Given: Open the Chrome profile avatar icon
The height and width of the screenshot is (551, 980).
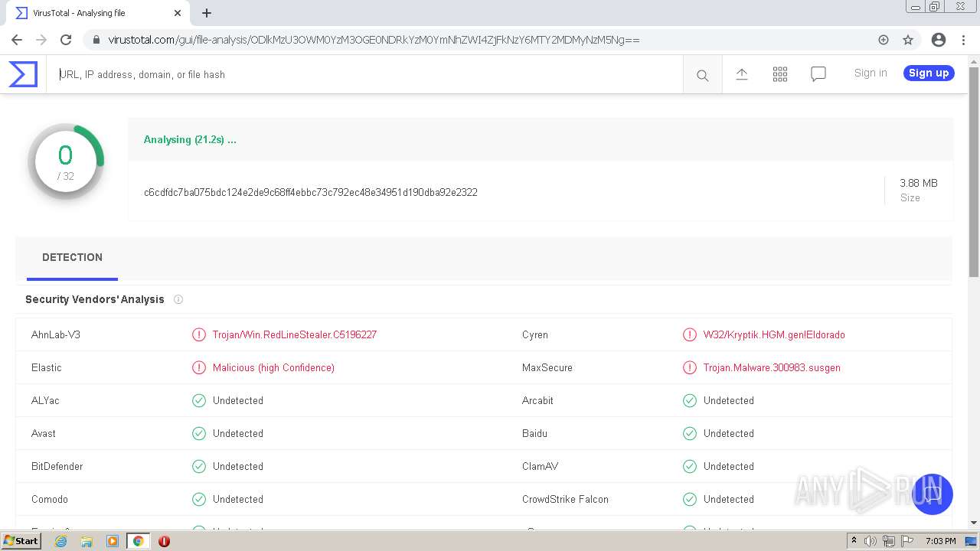Looking at the screenshot, I should click(x=939, y=40).
